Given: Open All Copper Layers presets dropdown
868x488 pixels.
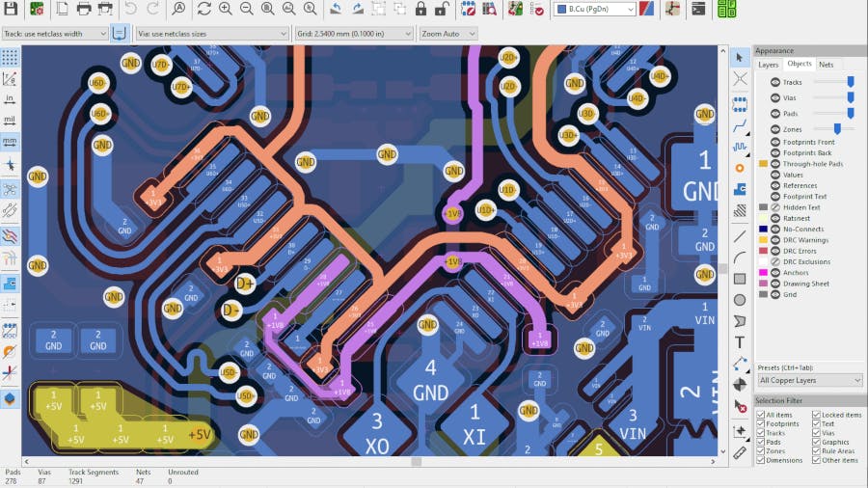Looking at the screenshot, I should 809,380.
